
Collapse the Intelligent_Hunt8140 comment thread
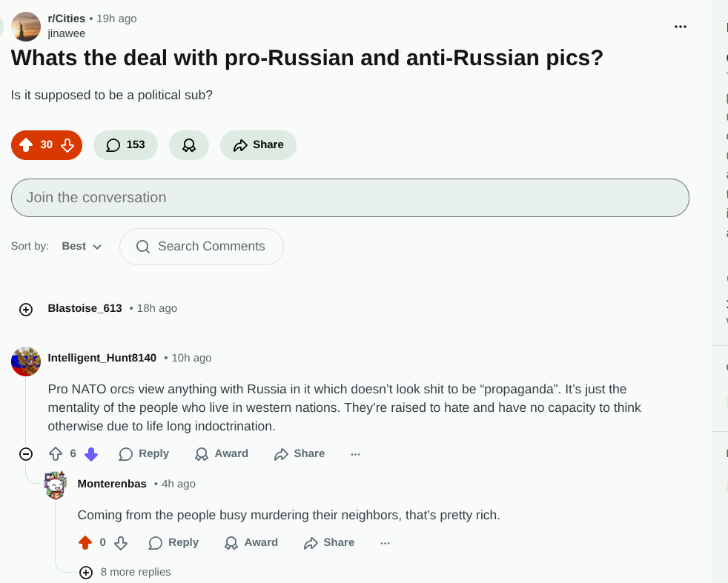(x=26, y=454)
